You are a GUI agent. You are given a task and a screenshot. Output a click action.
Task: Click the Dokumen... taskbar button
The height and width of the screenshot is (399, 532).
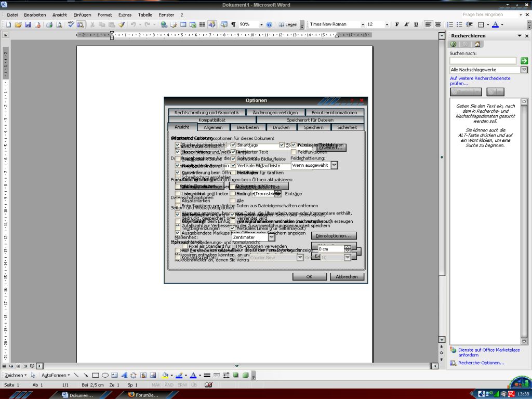(x=81, y=395)
